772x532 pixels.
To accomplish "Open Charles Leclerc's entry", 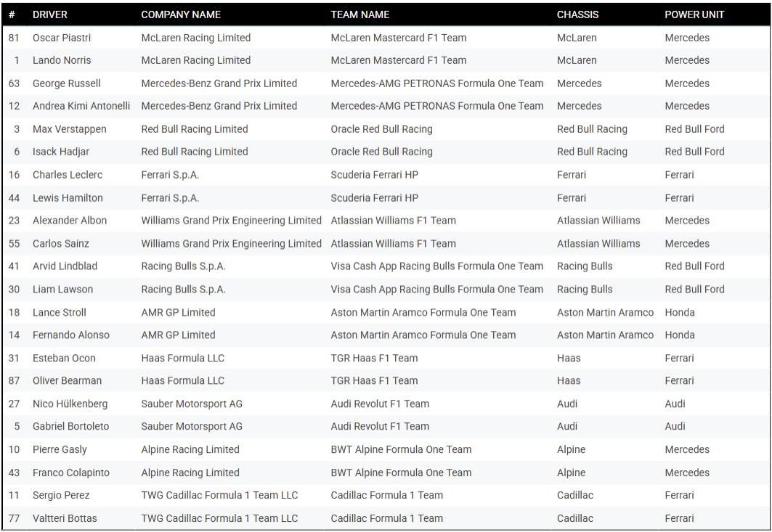I will click(x=64, y=174).
